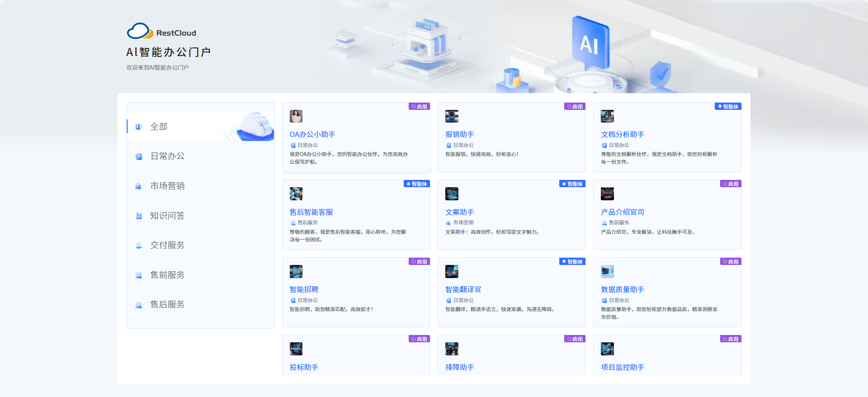
Task: Open the 售后服务 sidebar category
Action: point(167,304)
